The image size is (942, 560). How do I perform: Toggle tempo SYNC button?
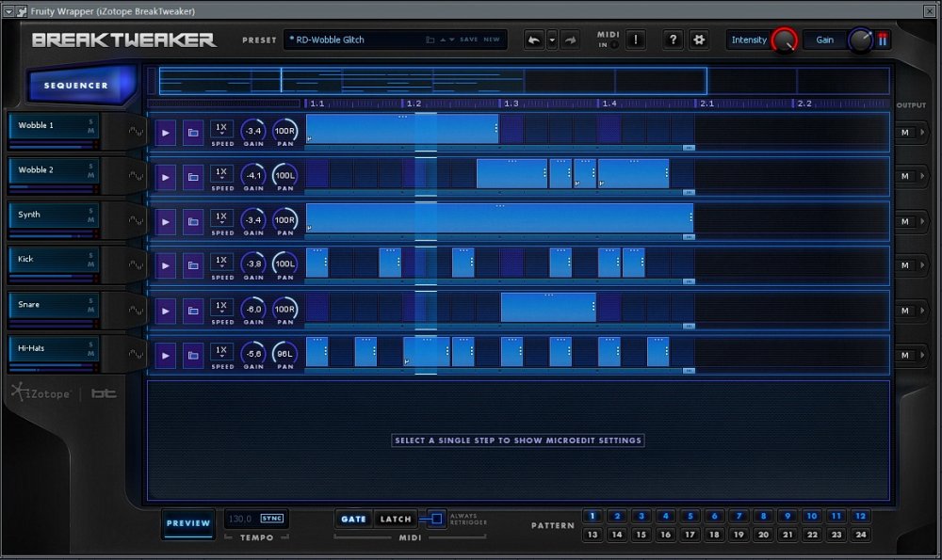pos(271,518)
